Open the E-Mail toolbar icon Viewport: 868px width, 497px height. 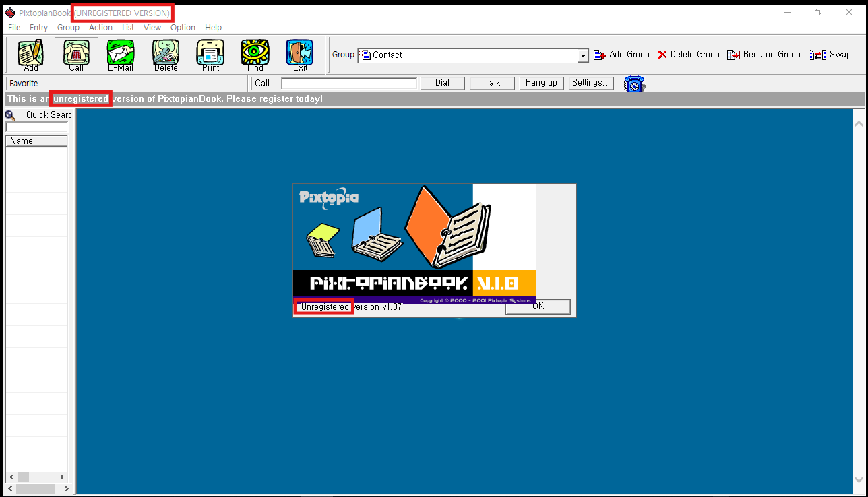pos(121,54)
